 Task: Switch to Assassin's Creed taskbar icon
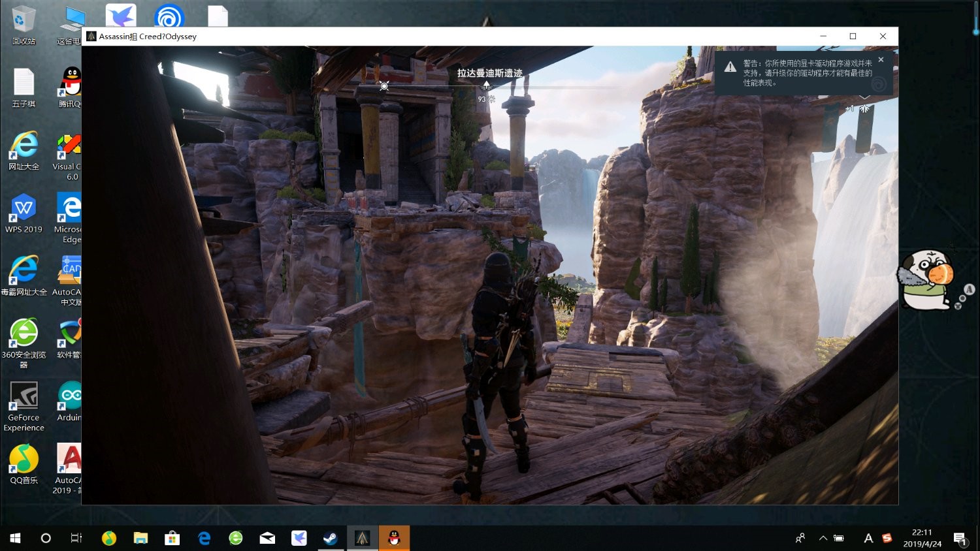coord(362,538)
